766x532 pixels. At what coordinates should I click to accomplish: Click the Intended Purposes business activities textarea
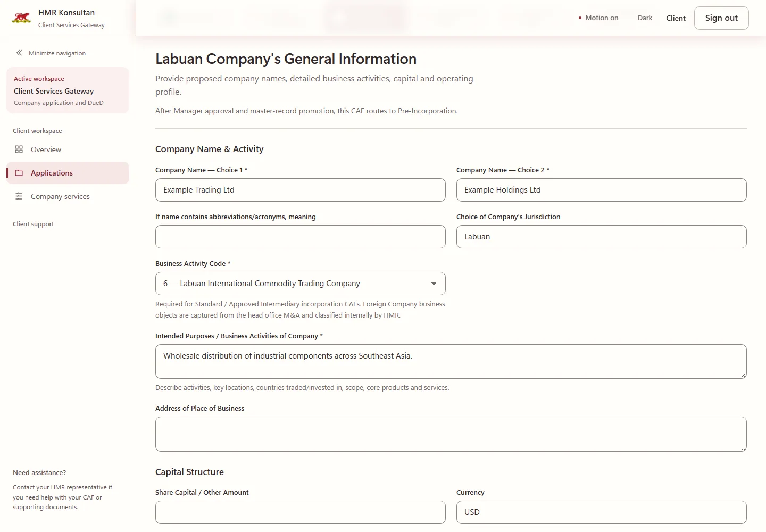(451, 361)
